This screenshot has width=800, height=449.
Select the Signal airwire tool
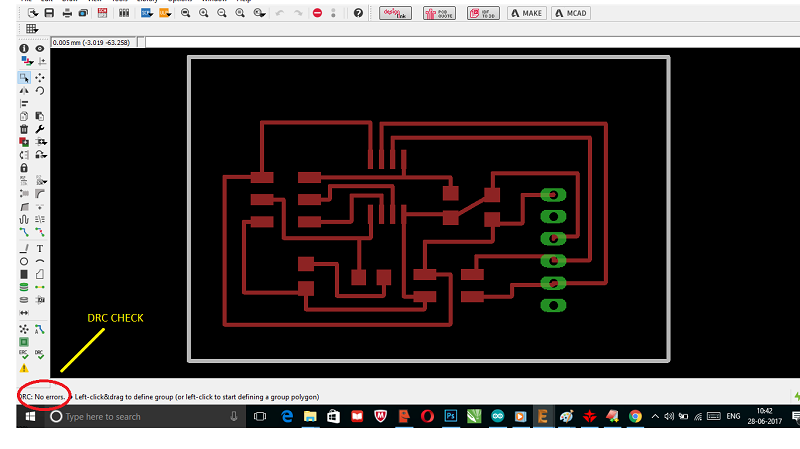click(x=40, y=287)
